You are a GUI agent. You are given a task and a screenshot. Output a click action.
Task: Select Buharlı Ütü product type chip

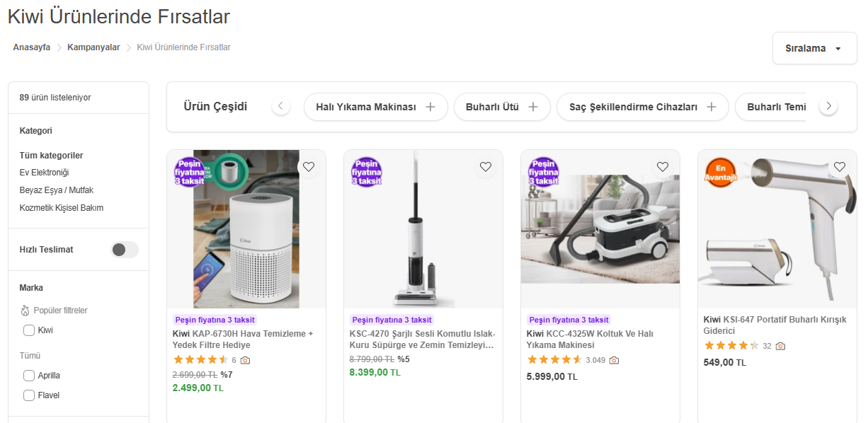coord(502,107)
